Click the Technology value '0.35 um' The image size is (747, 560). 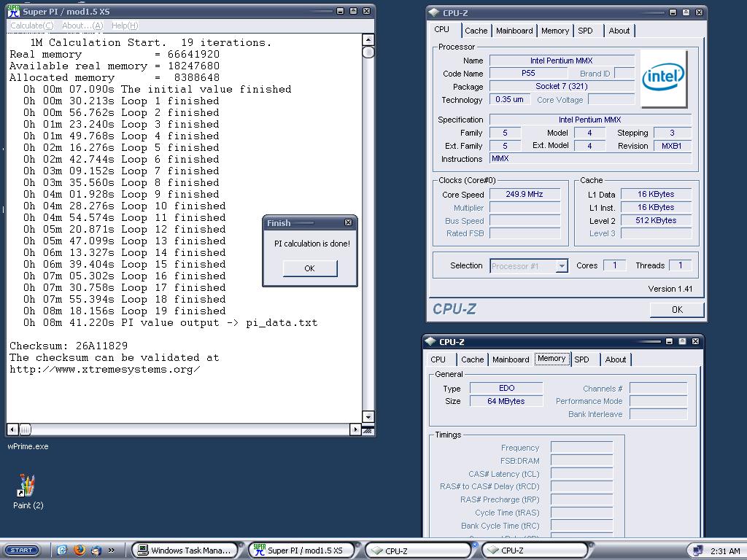[509, 99]
